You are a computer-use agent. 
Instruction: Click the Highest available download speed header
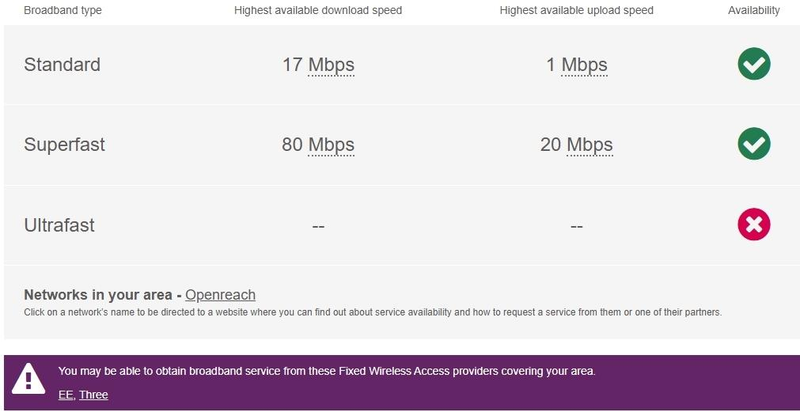pos(318,11)
